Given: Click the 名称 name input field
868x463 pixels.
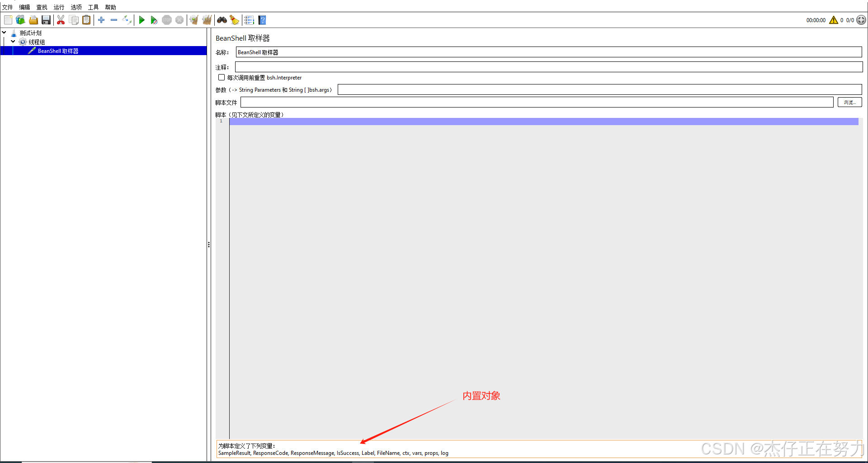Looking at the screenshot, I should pos(549,52).
